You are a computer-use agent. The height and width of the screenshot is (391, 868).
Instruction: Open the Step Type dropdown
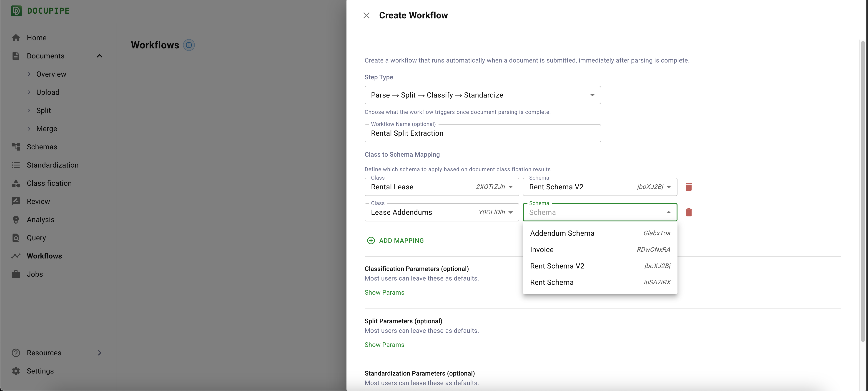pos(482,95)
